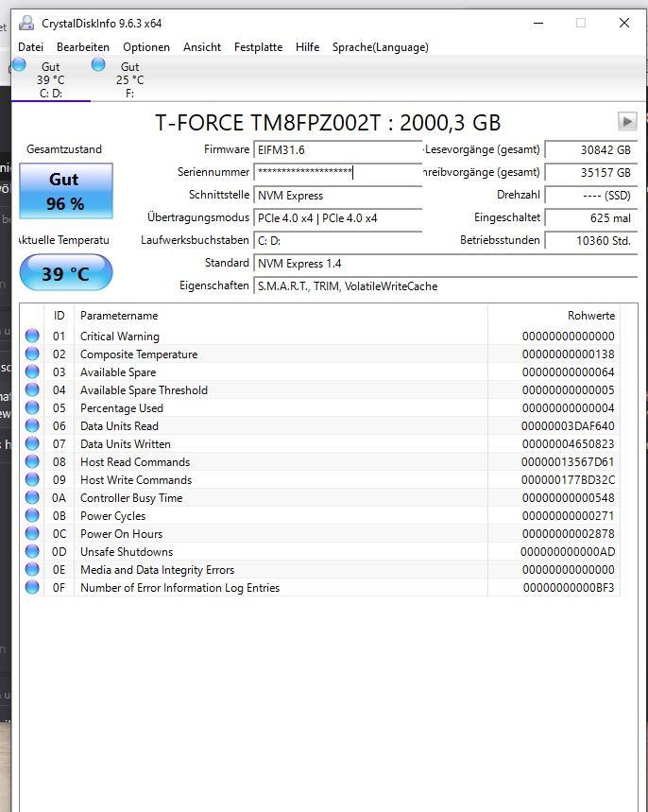Click the Standard field NVM Express 1.4
The height and width of the screenshot is (812, 648).
tap(445, 264)
